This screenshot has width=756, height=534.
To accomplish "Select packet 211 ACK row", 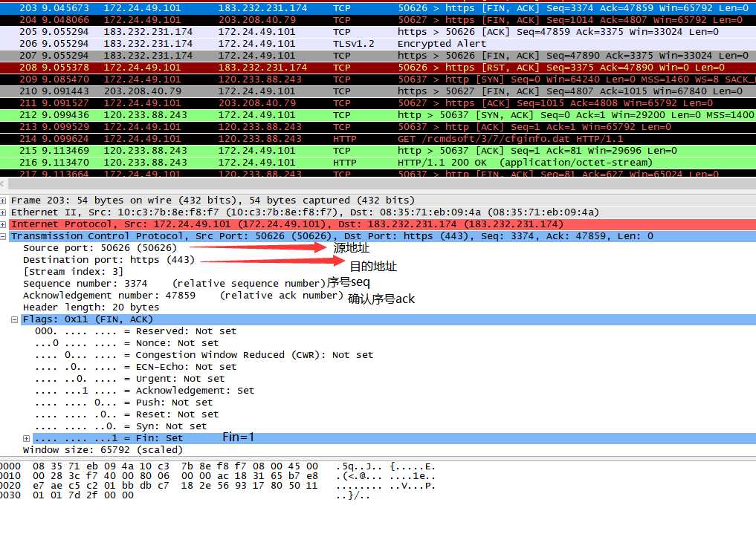I will 378,103.
